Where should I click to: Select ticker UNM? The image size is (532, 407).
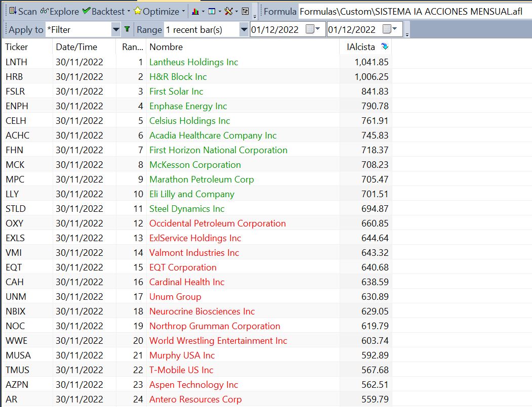16,296
